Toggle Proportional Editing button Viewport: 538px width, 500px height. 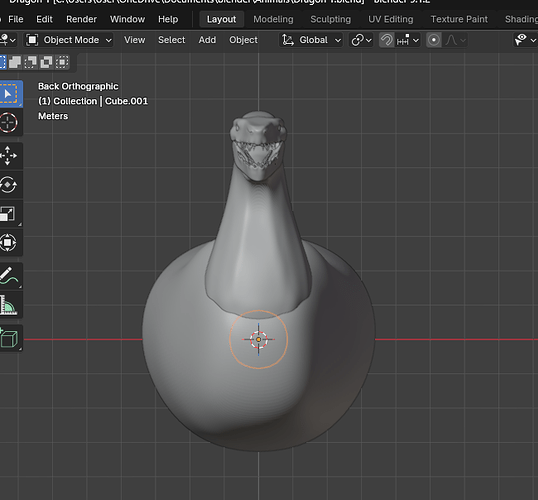(434, 40)
